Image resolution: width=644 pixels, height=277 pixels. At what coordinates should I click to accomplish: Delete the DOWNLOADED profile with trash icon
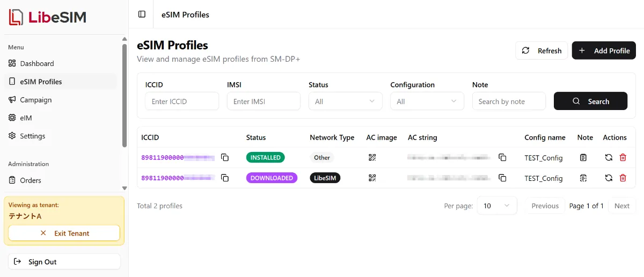click(x=623, y=178)
